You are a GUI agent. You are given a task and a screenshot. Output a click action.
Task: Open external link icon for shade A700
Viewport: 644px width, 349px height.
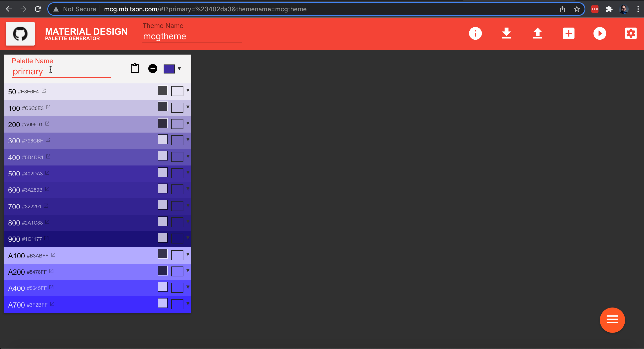click(52, 304)
